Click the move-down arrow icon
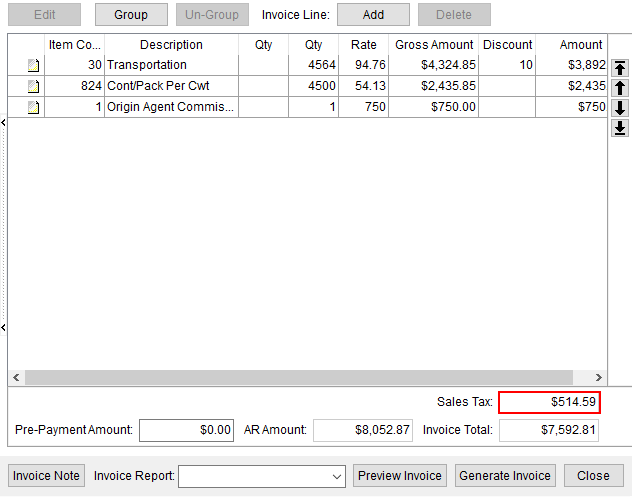Viewport: 632px width, 497px height. coord(620,108)
